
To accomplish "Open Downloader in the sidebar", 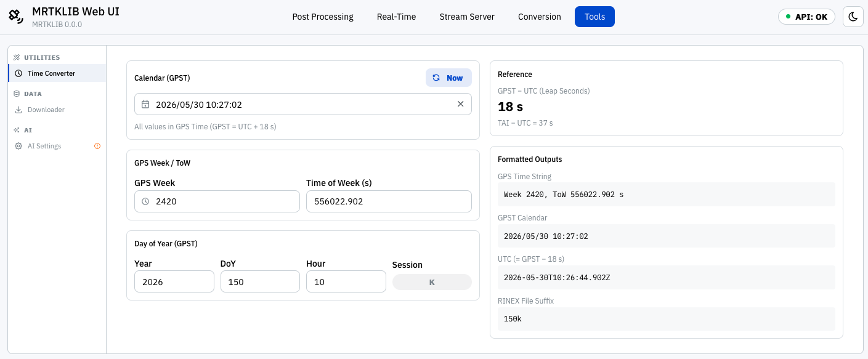I will coord(57,110).
